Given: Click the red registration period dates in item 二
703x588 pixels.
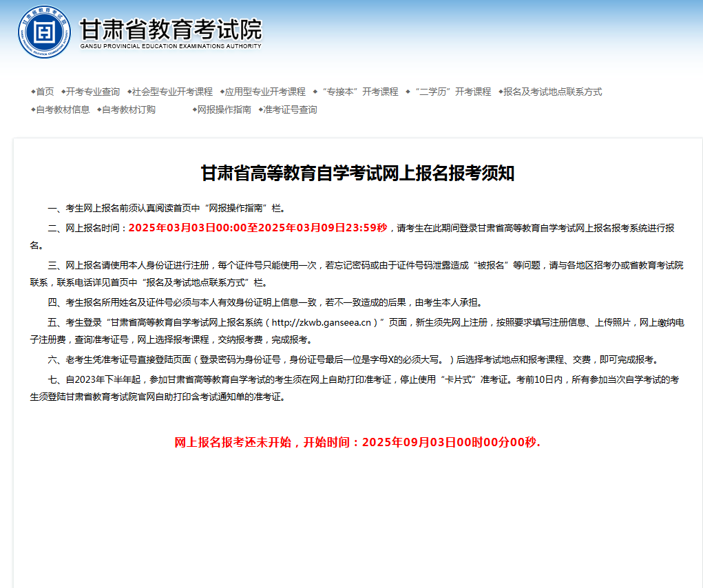Looking at the screenshot, I should pyautogui.click(x=258, y=228).
